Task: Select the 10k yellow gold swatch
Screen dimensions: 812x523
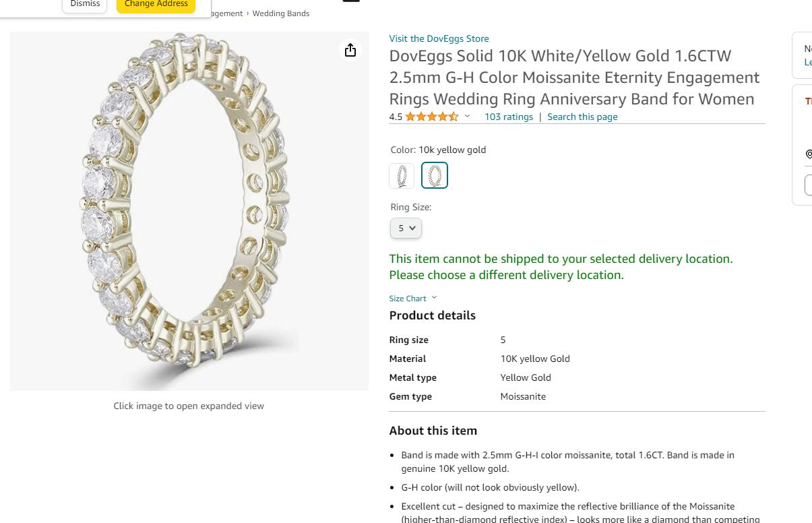Action: click(x=435, y=176)
